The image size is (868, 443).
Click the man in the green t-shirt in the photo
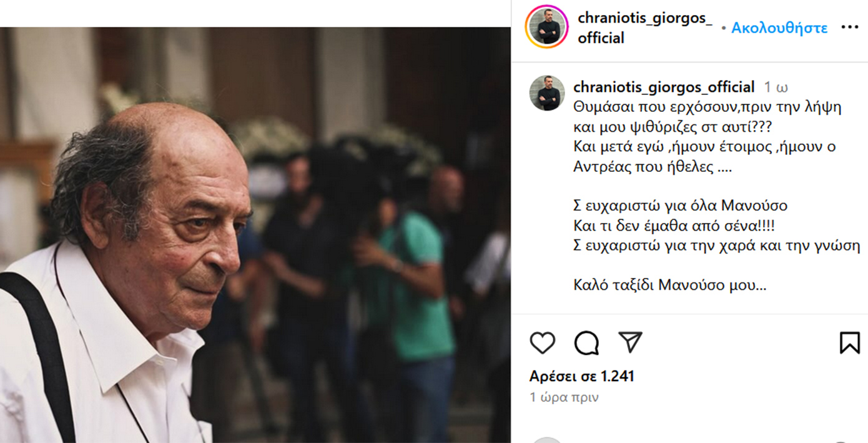406,281
